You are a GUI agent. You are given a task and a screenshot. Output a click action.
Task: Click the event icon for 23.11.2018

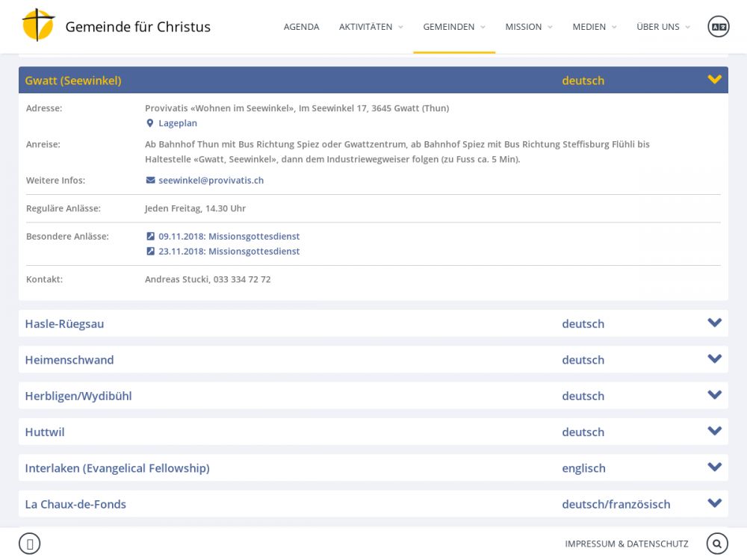(x=150, y=252)
